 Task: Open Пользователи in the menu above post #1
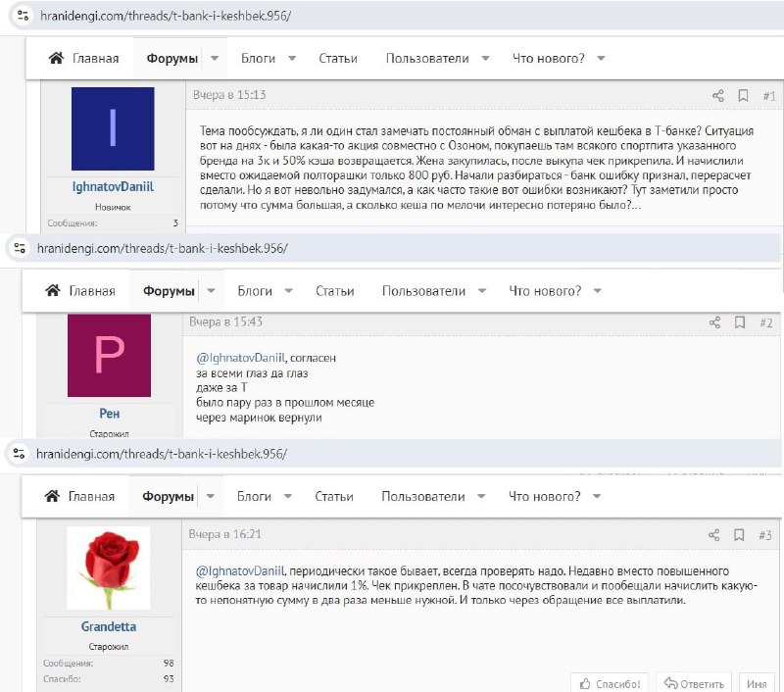coord(427,59)
